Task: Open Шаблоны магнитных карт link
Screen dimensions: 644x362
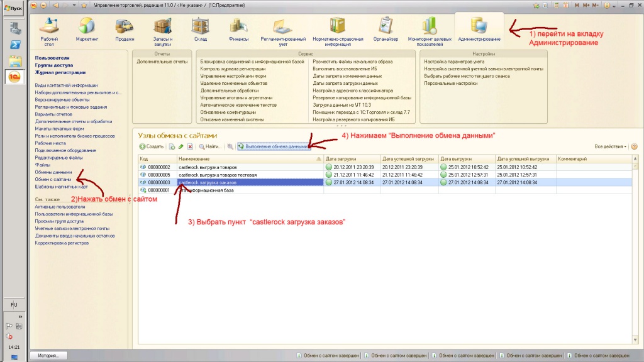Action: pyautogui.click(x=61, y=187)
